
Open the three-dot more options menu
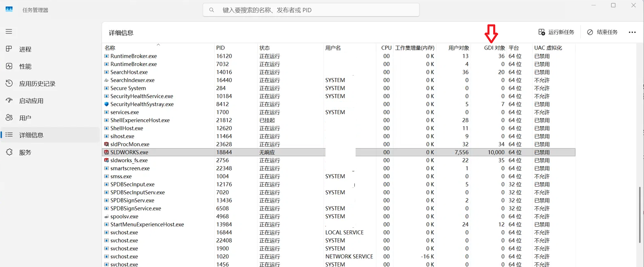click(x=632, y=32)
